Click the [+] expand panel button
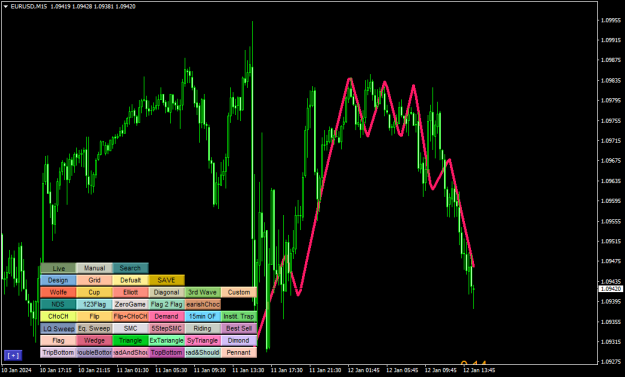Screen dimensions: 625x377 tap(13, 355)
